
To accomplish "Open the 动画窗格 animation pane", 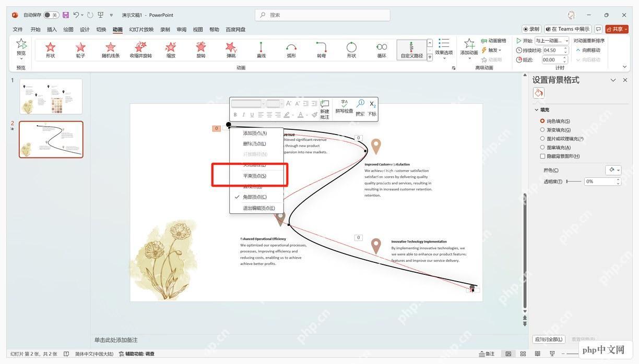I will click(493, 41).
